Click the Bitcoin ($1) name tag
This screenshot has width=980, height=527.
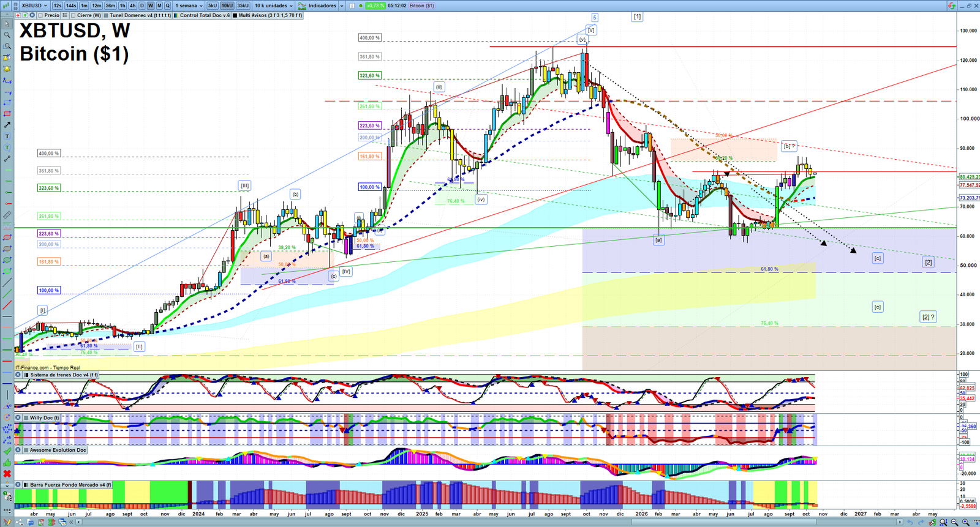(x=422, y=6)
